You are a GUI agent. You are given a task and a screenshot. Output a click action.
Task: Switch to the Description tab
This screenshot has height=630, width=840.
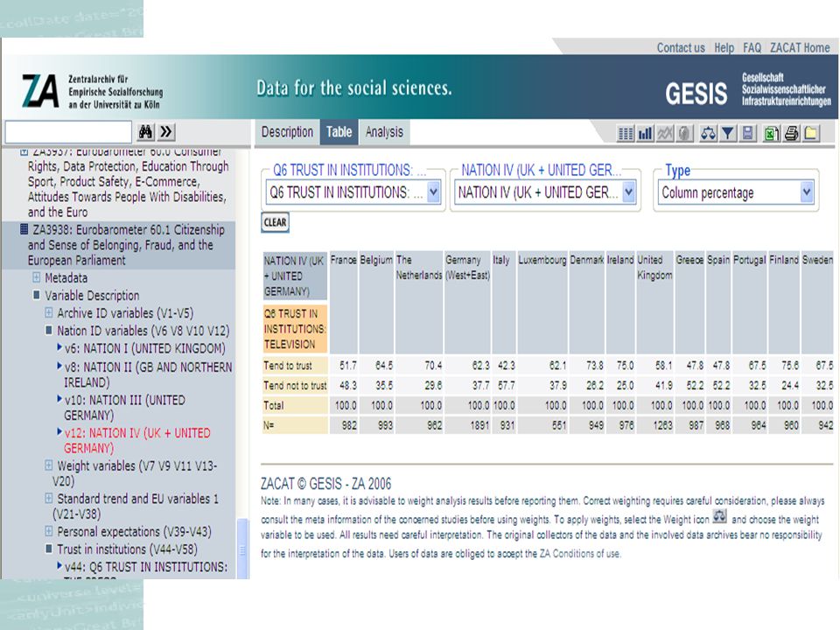[x=287, y=132]
